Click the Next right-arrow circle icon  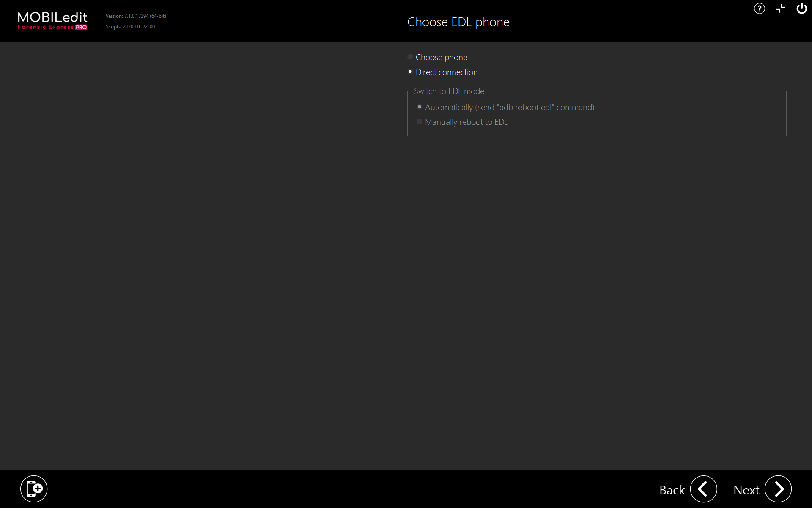(778, 489)
